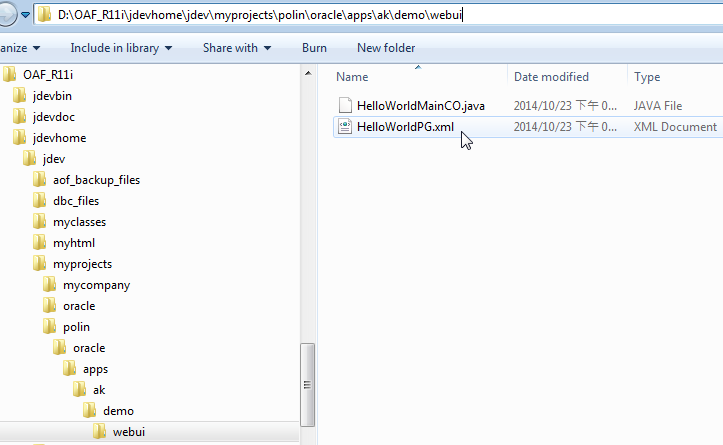This screenshot has width=723, height=445.
Task: Click the HelloWorldPG.xml document icon
Action: point(345,127)
